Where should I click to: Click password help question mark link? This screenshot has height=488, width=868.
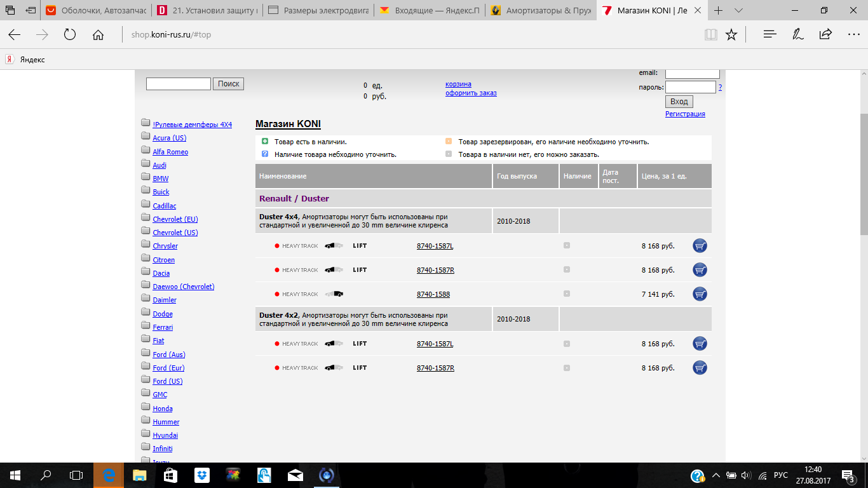(720, 88)
